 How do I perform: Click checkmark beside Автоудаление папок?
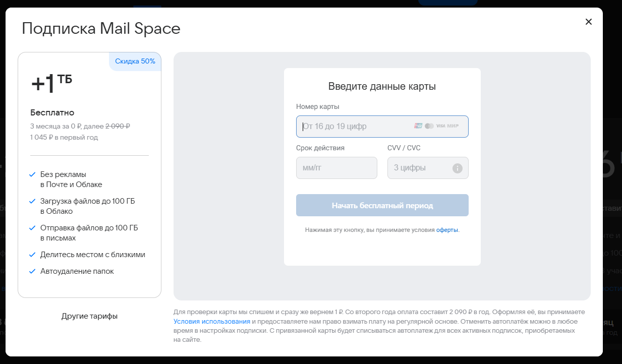coord(33,271)
